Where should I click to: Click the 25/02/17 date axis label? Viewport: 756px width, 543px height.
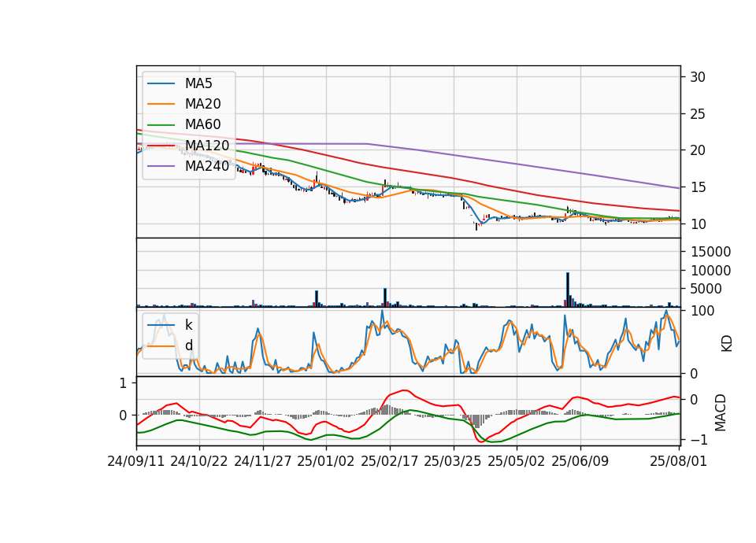(x=390, y=461)
